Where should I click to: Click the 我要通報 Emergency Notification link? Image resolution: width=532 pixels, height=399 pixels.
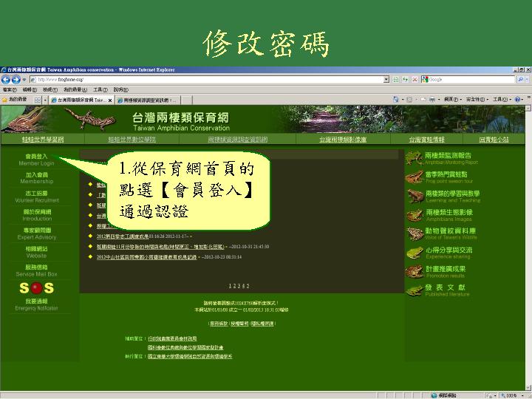tap(36, 304)
